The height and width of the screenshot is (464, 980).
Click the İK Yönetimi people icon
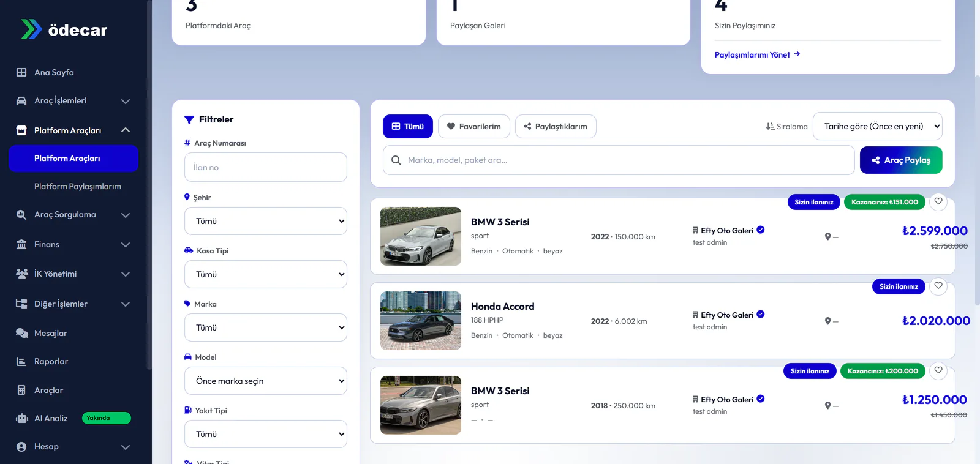tap(21, 274)
